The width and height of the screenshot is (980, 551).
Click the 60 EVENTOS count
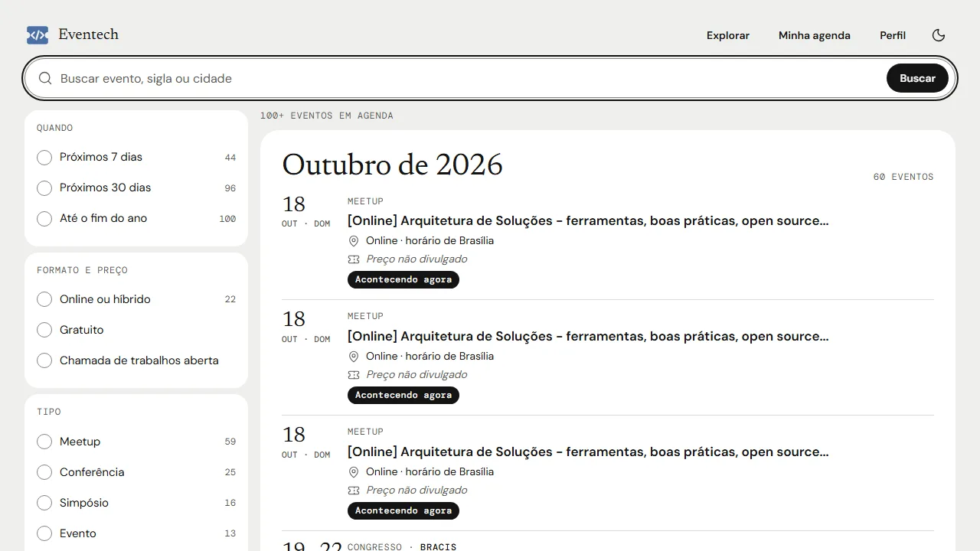click(x=903, y=177)
